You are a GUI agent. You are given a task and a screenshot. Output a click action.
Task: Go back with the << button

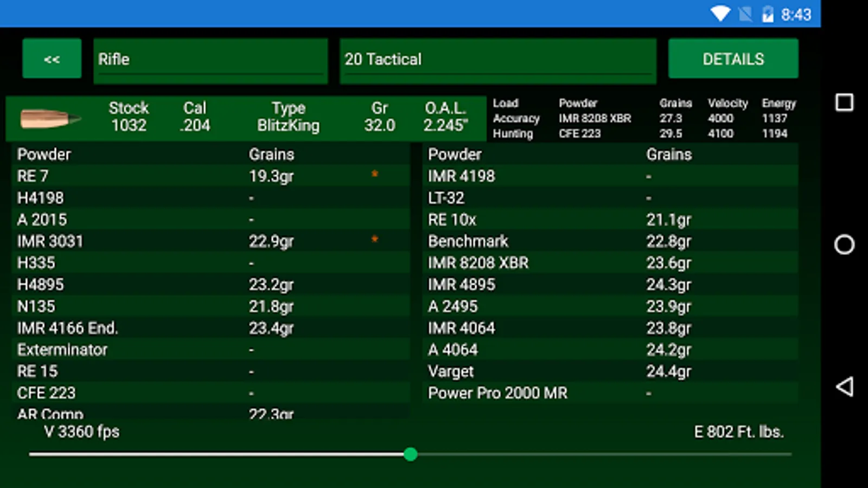coord(52,59)
